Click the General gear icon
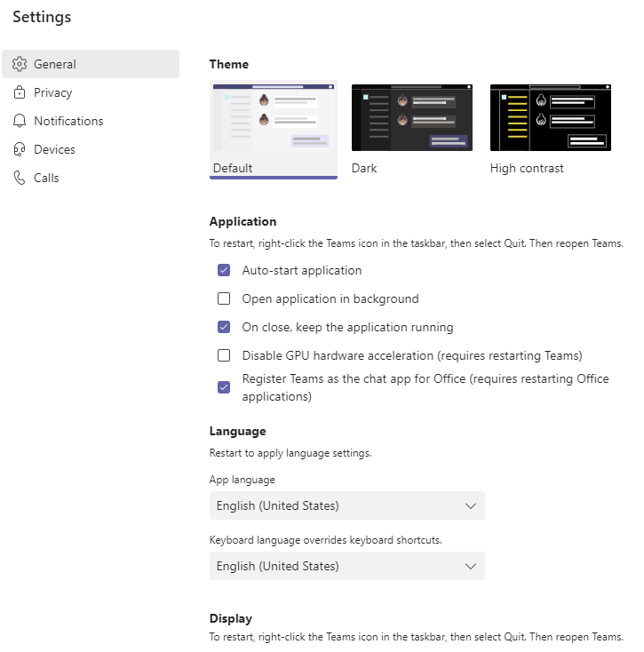Viewport: 644px width, 652px height. [x=20, y=64]
